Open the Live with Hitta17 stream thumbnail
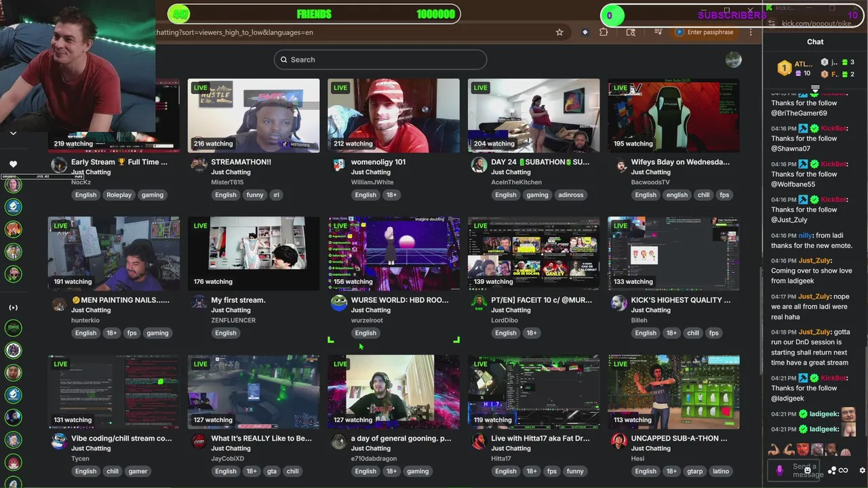Screen dimensions: 868x488 534,392
